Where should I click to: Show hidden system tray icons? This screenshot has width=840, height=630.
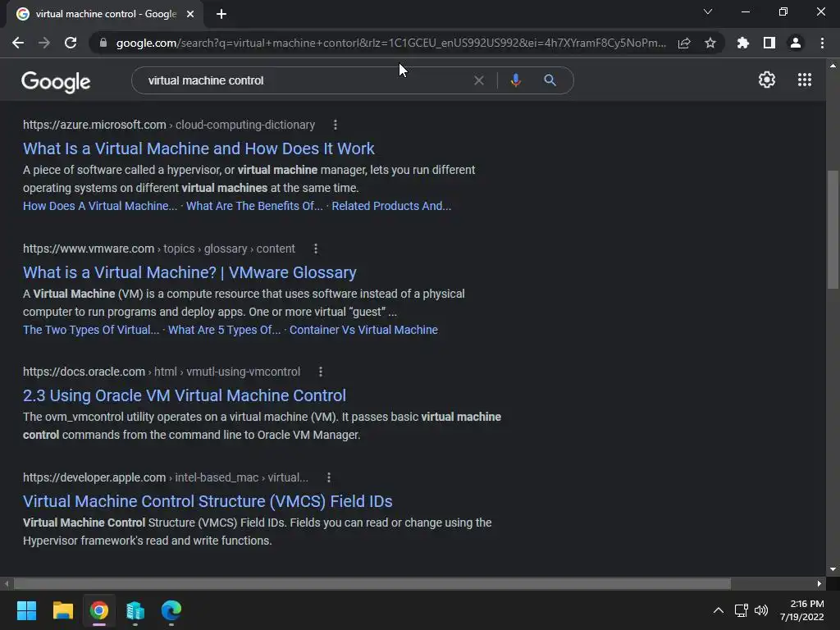click(x=719, y=610)
